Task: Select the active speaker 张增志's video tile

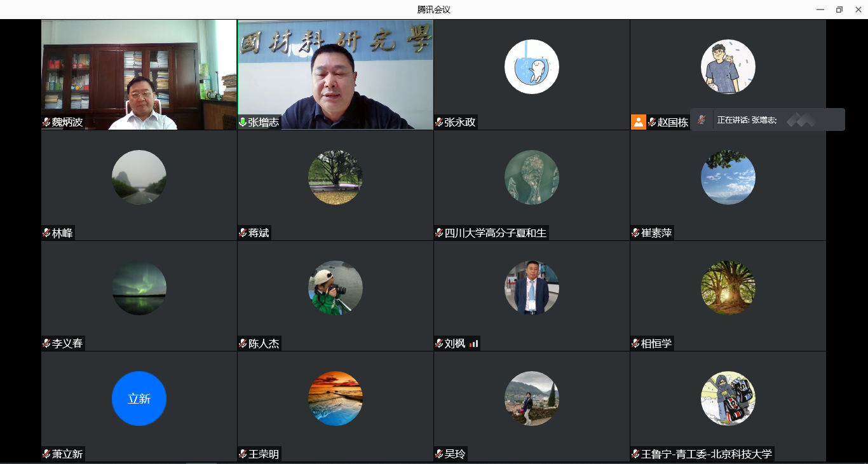Action: 335,73
